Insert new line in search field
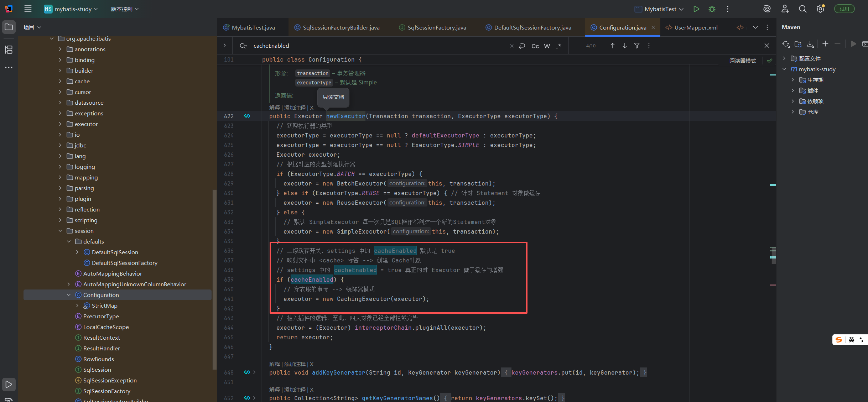 point(522,46)
